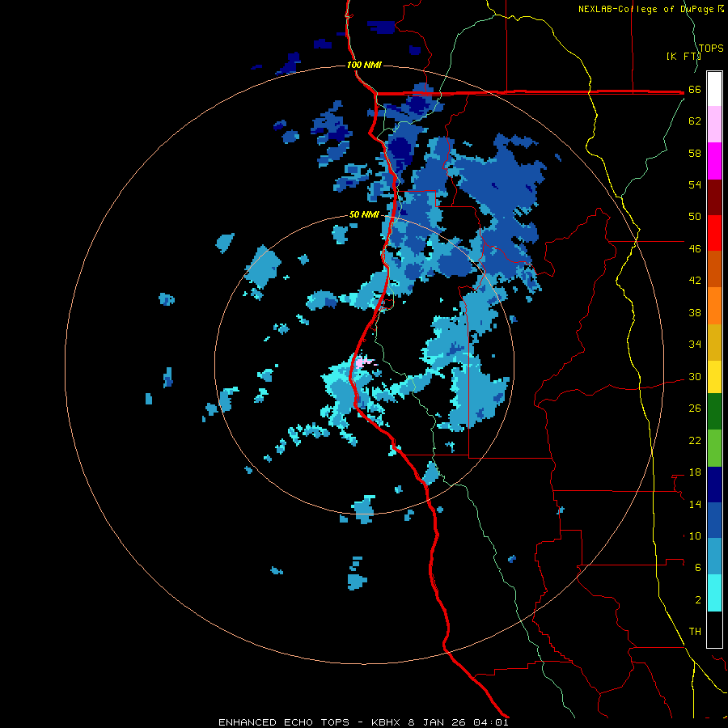Viewport: 728px width, 728px height.
Task: Click the "K FT" units label
Action: pos(684,56)
